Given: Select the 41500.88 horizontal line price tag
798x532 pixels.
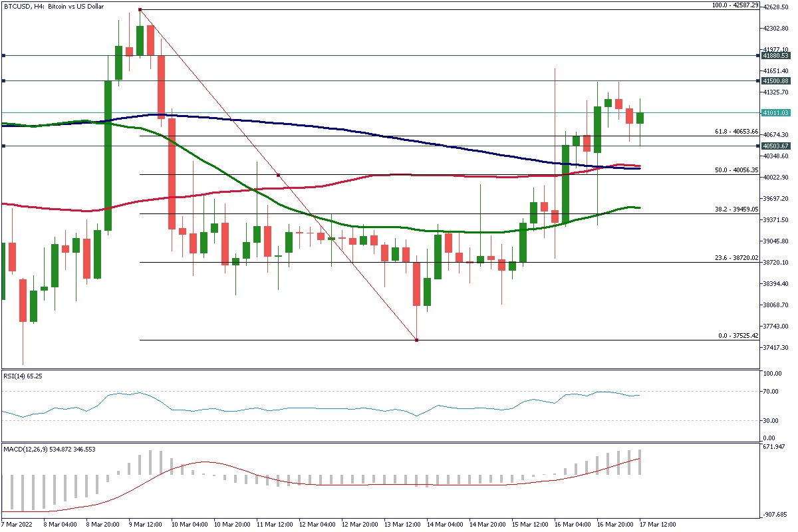Looking at the screenshot, I should pos(776,81).
